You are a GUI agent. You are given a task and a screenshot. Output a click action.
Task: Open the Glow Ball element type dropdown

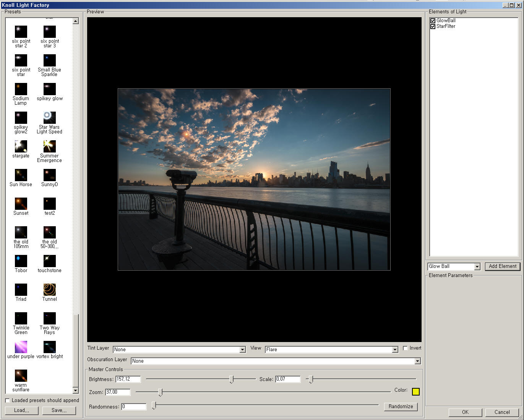click(x=477, y=267)
